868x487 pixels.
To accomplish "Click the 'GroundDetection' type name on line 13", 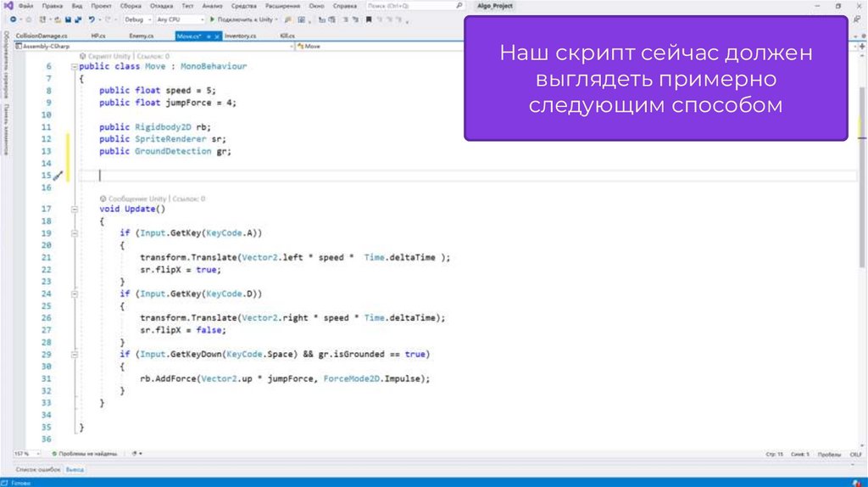I will (x=173, y=151).
